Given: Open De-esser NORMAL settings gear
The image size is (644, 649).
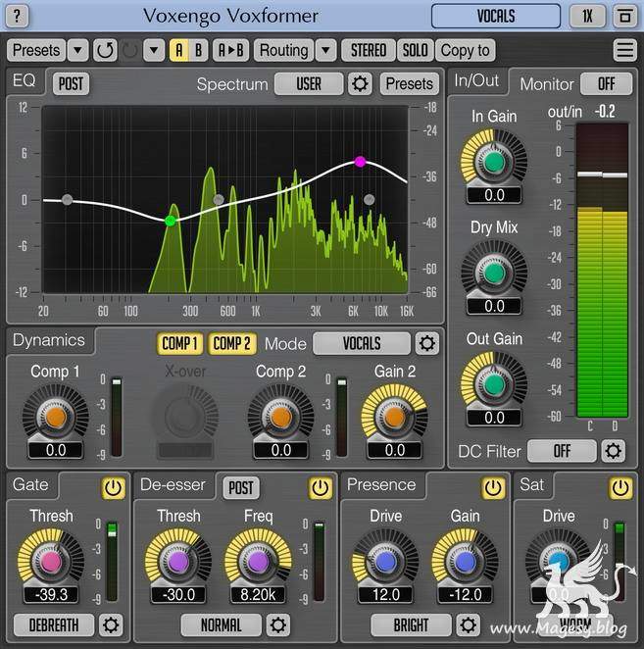Looking at the screenshot, I should pyautogui.click(x=277, y=624).
